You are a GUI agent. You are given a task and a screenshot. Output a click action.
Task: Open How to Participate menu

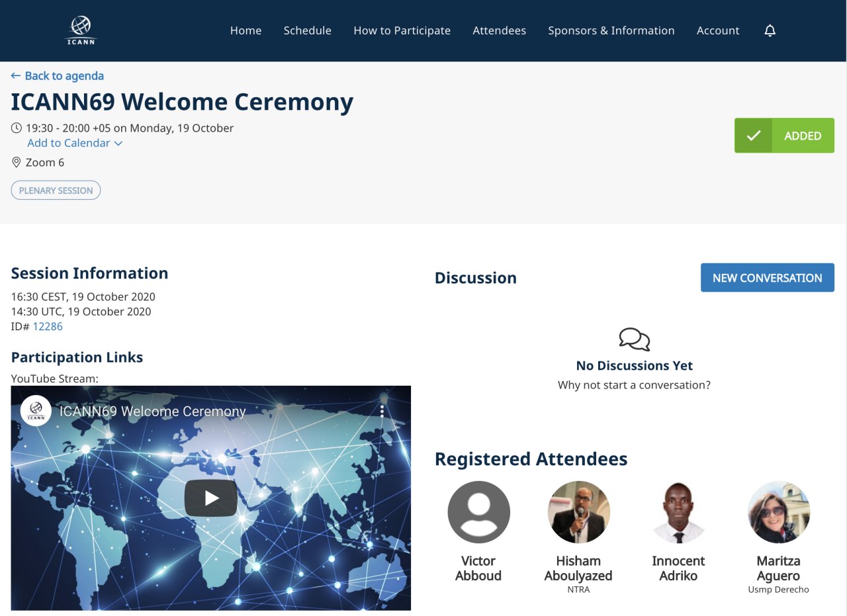(x=402, y=30)
